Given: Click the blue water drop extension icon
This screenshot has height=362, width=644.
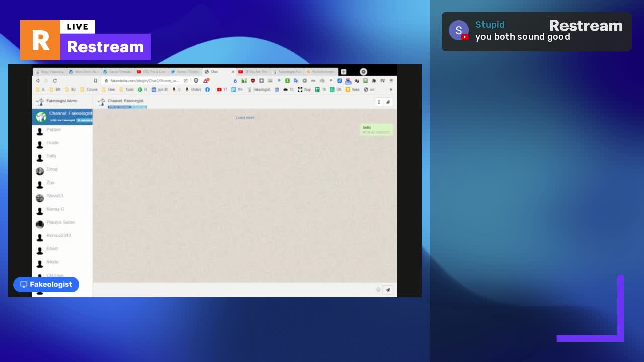Looking at the screenshot, I should 235,81.
